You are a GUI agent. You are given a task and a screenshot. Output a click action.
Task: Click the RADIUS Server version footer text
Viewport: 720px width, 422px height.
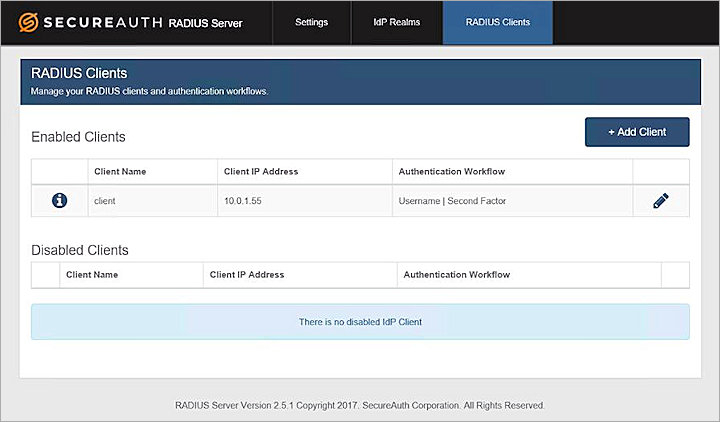click(x=360, y=405)
